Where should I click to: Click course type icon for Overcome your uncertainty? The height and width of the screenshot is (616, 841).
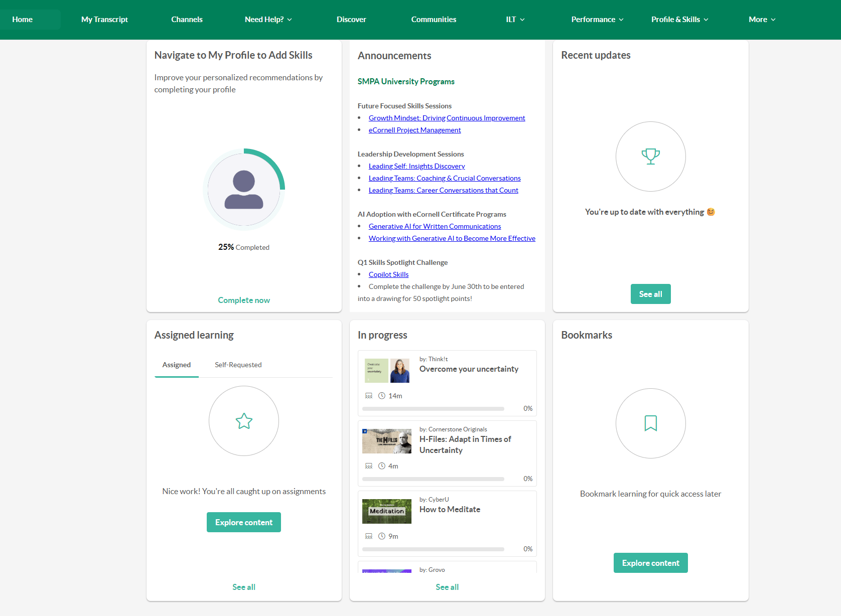point(369,396)
